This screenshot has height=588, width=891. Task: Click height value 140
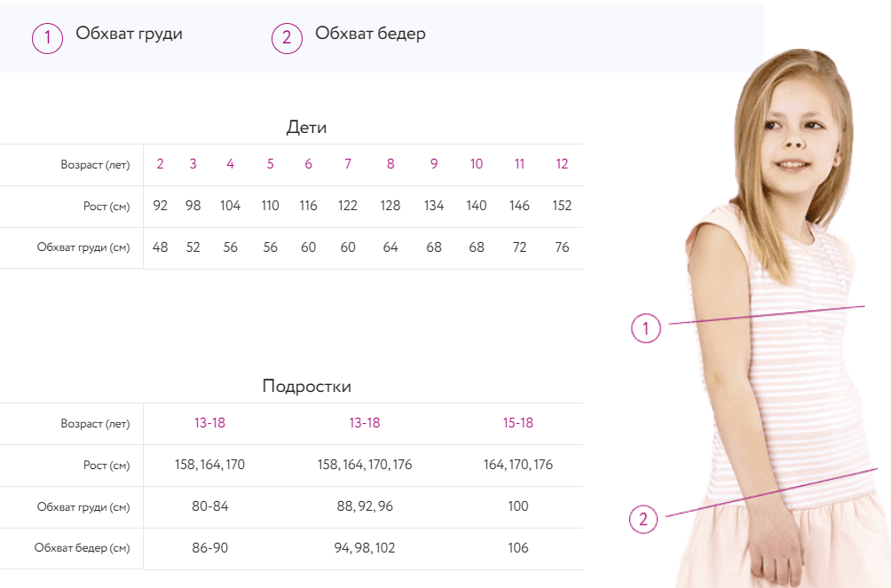coord(477,206)
